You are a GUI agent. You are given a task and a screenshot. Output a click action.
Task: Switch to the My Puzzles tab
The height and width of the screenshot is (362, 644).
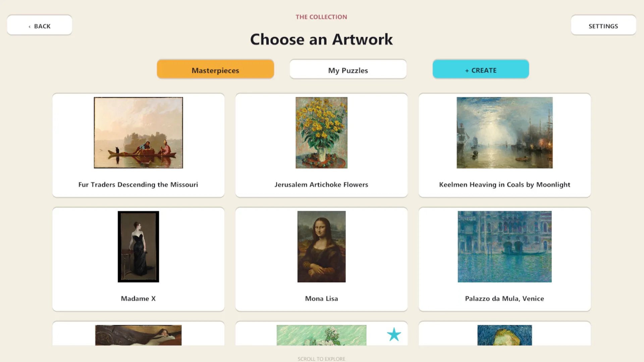pyautogui.click(x=348, y=70)
